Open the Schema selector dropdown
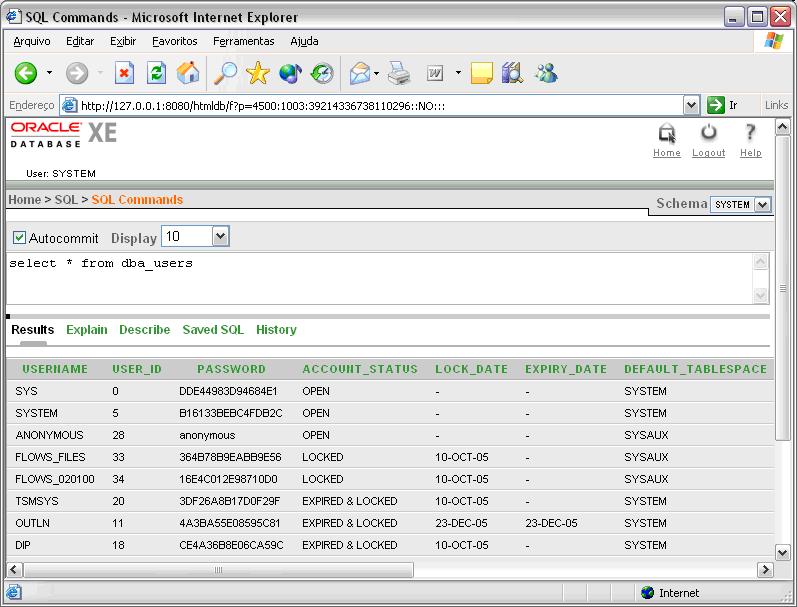This screenshot has width=797, height=607. tap(762, 204)
